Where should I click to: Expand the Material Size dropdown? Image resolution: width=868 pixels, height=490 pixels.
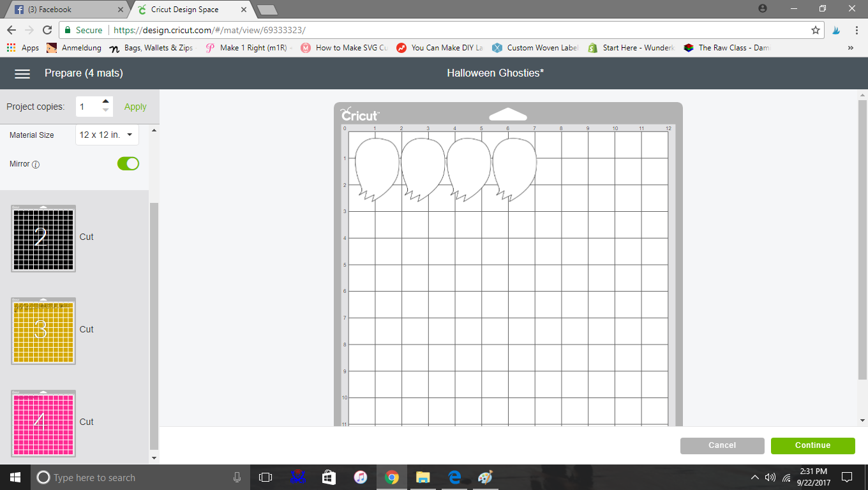107,135
